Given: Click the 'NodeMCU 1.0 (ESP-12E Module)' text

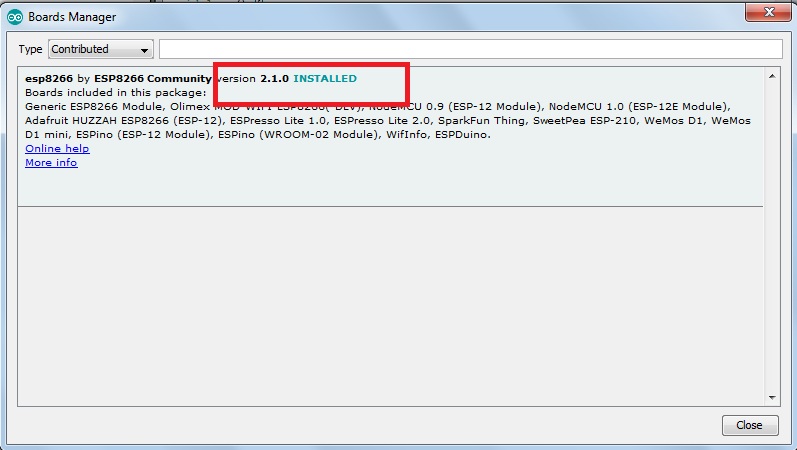Looking at the screenshot, I should click(x=638, y=107).
